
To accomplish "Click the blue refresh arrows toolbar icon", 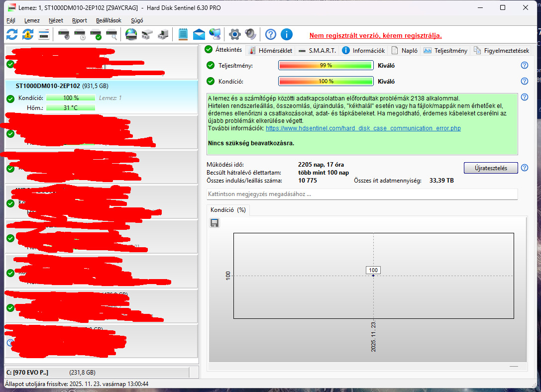I will [12, 34].
